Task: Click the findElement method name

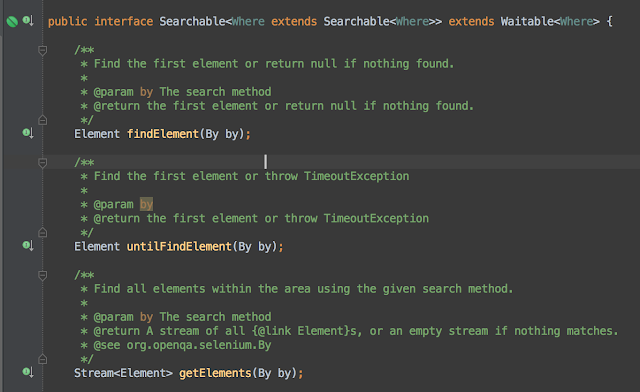Action: 163,134
